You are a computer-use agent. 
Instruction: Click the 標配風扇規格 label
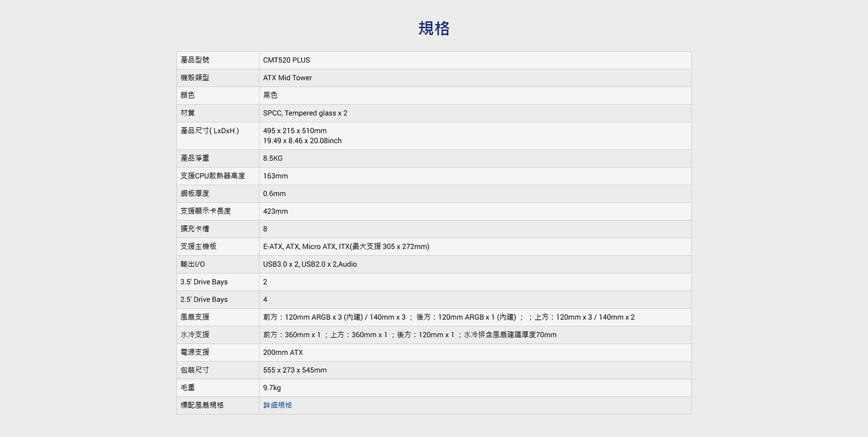[202, 406]
